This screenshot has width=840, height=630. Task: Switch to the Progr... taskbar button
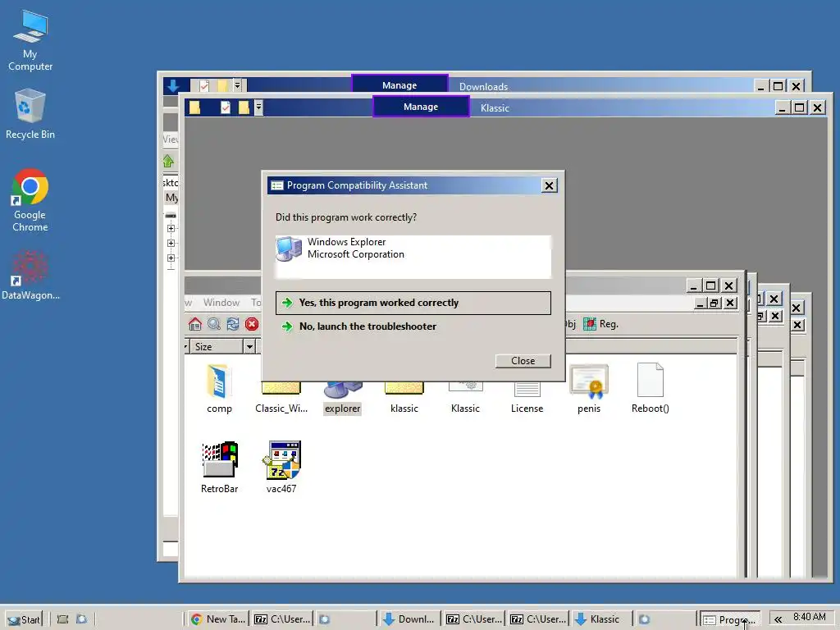tap(730, 620)
